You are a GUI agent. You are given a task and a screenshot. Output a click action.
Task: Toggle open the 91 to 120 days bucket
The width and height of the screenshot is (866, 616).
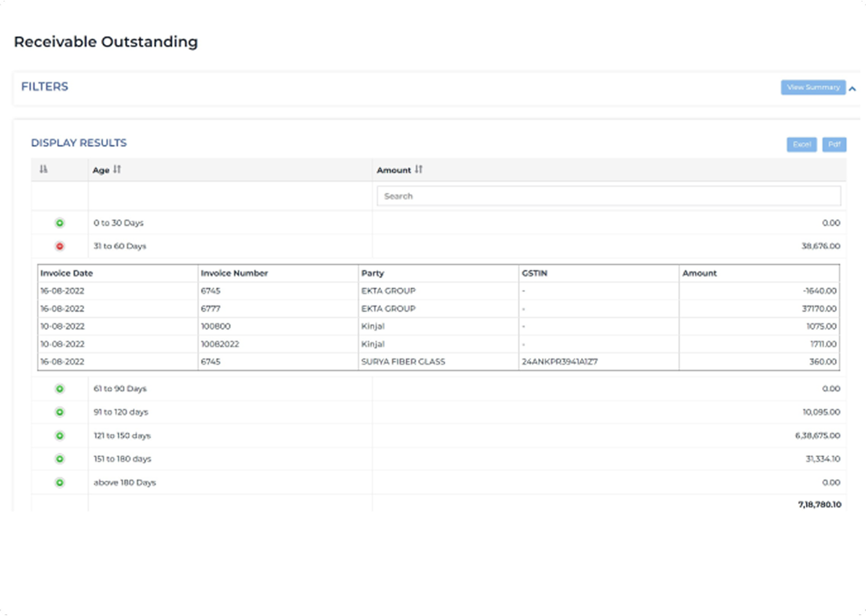pos(60,412)
